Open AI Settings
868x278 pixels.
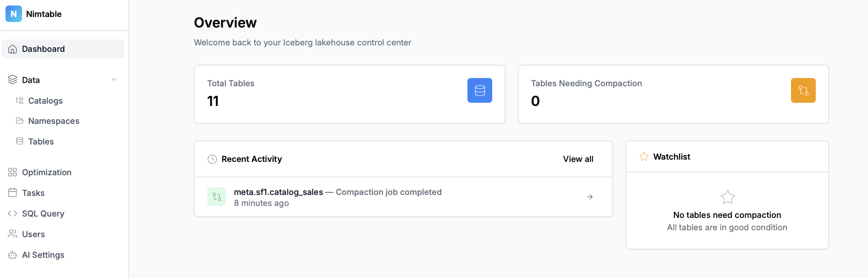[43, 255]
